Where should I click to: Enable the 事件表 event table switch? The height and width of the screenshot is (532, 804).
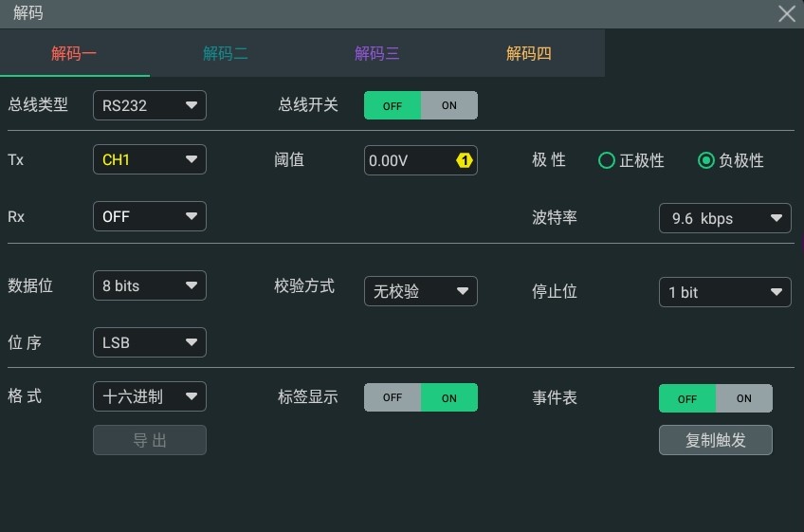coord(744,398)
